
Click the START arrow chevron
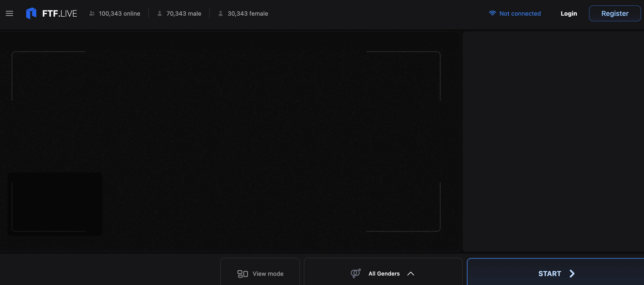click(572, 274)
